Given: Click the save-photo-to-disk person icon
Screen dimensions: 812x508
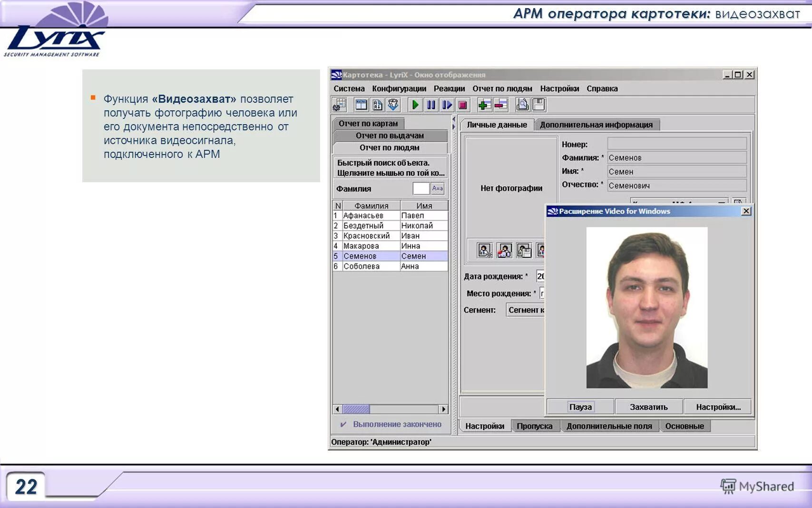Looking at the screenshot, I should (524, 250).
